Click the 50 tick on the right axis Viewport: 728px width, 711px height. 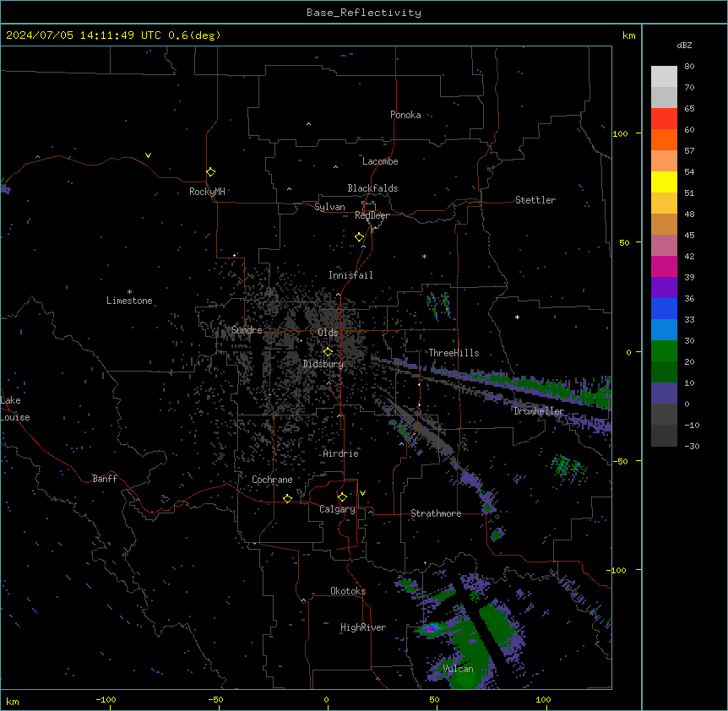624,242
